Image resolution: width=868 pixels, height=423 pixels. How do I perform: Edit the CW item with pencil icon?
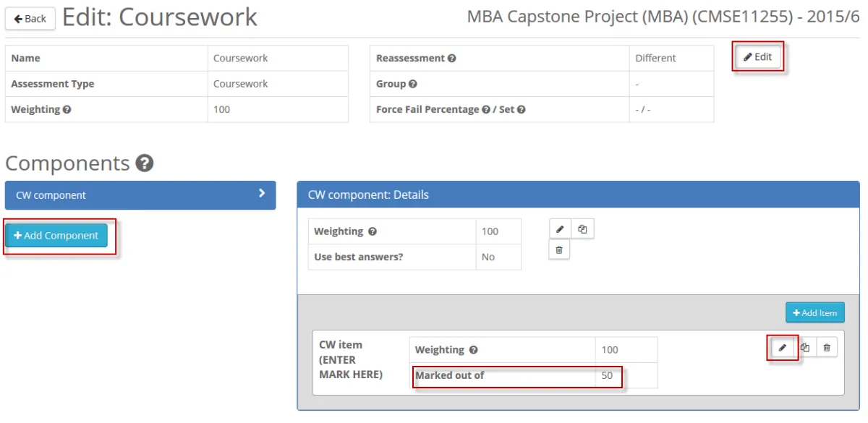[782, 348]
